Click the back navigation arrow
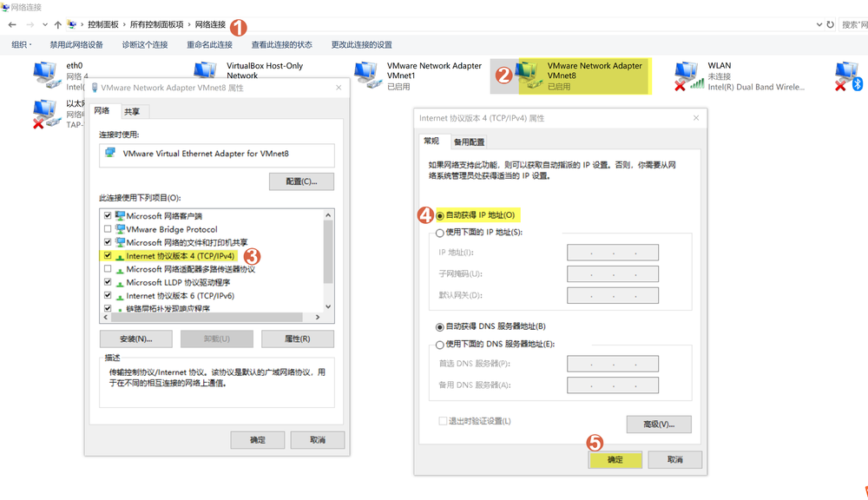868x500 pixels. point(12,24)
